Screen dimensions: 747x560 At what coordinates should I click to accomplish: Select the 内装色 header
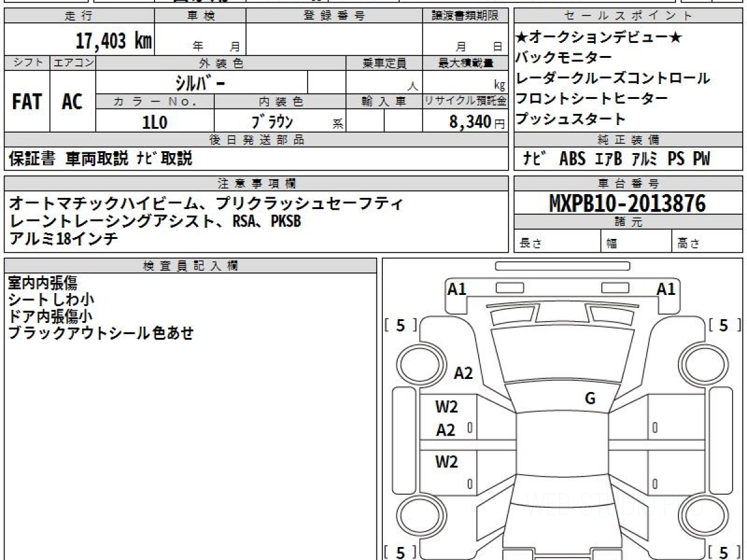click(x=280, y=101)
